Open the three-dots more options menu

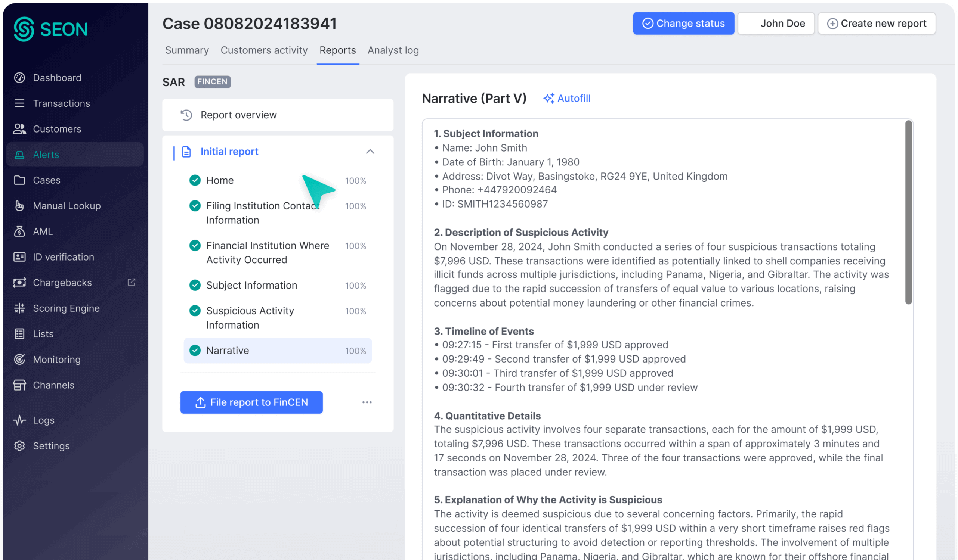[367, 402]
